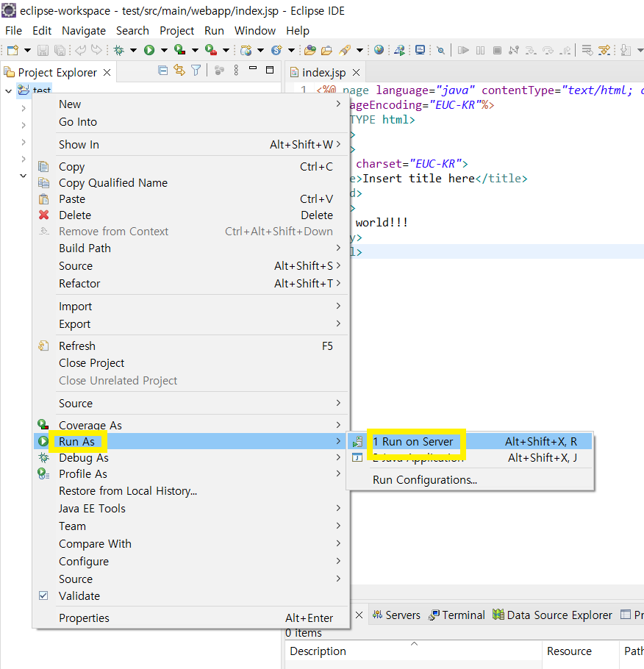Open the Web Browser globe icon
The width and height of the screenshot is (644, 669).
coord(379,50)
